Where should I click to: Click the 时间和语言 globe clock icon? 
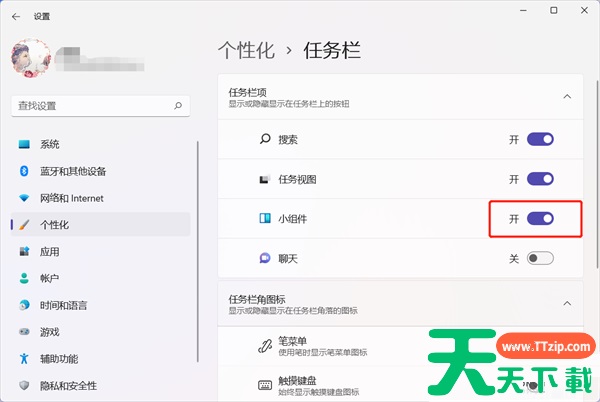[24, 305]
